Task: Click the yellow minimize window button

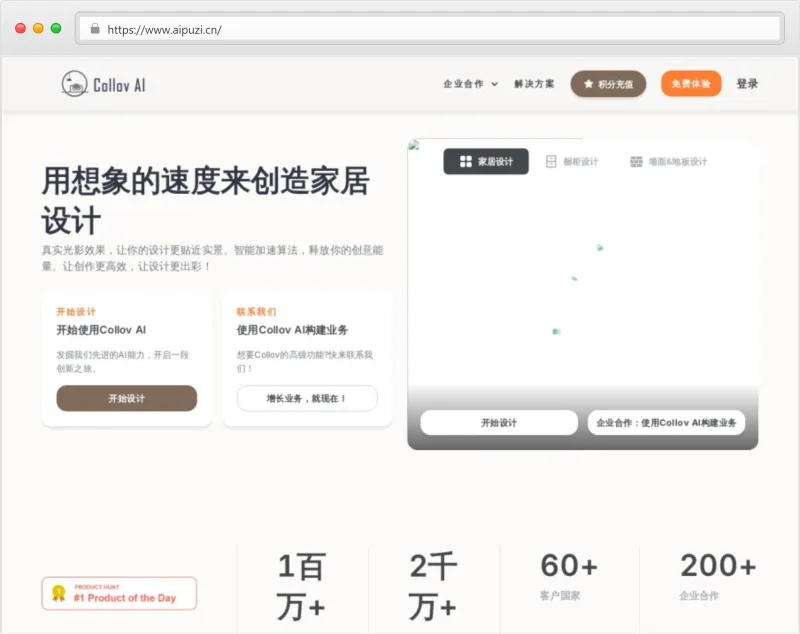Action: [38, 29]
